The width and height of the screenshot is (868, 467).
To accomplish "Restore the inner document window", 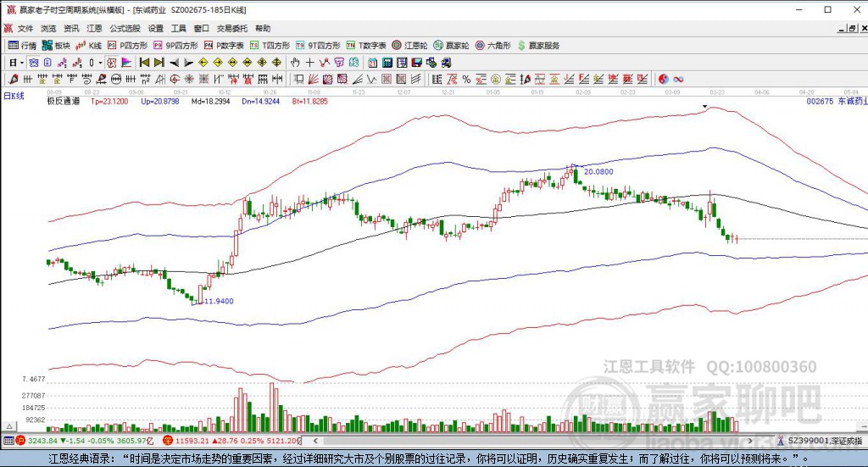I will (x=853, y=28).
